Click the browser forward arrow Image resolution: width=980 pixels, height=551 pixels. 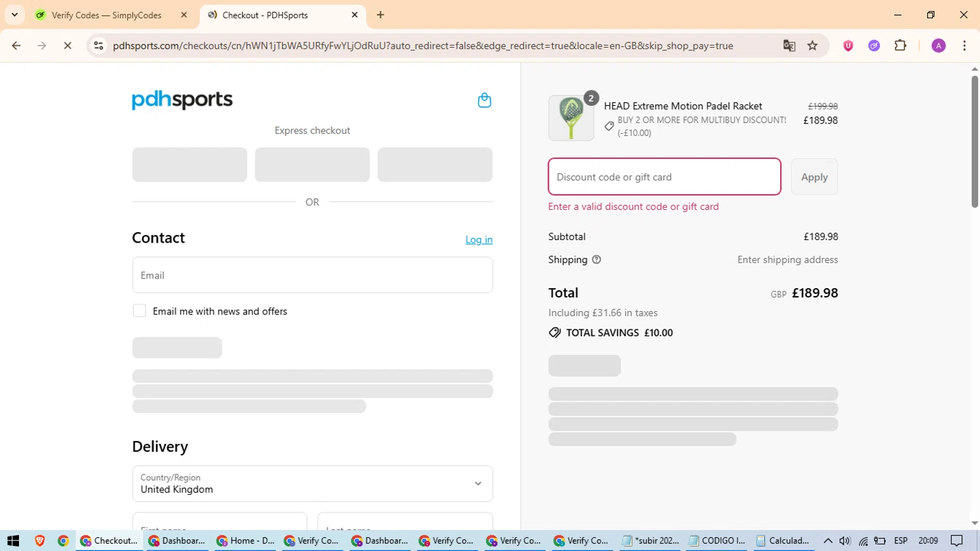(42, 46)
